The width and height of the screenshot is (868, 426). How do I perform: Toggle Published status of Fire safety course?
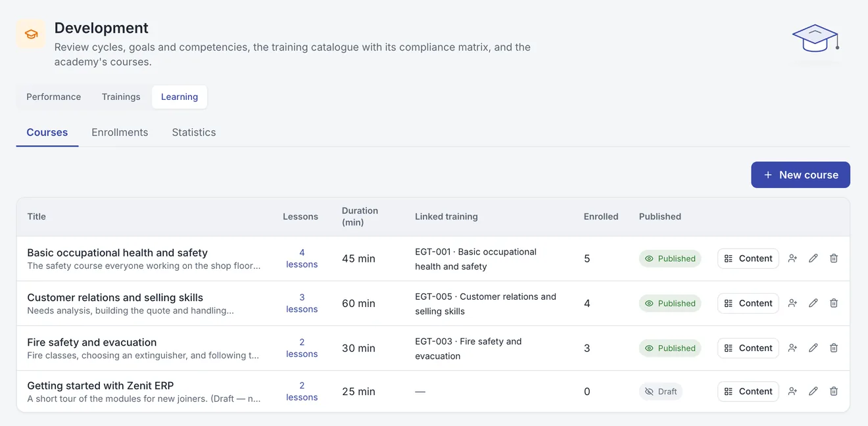click(x=670, y=348)
